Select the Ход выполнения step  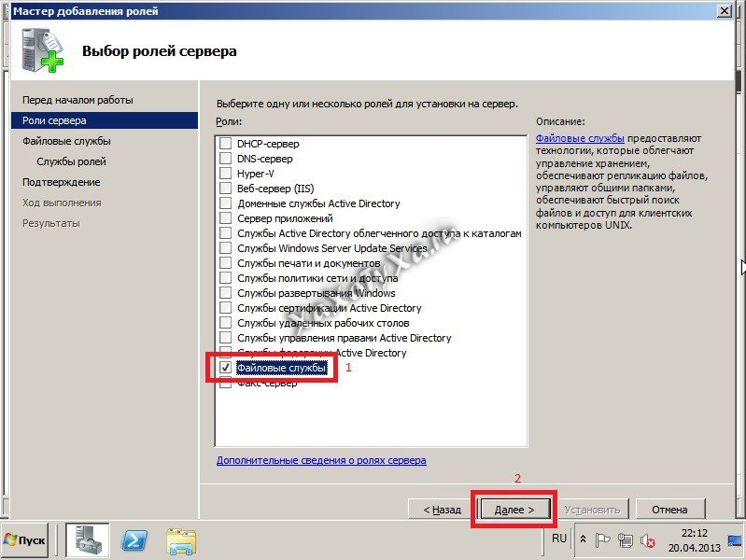(62, 203)
